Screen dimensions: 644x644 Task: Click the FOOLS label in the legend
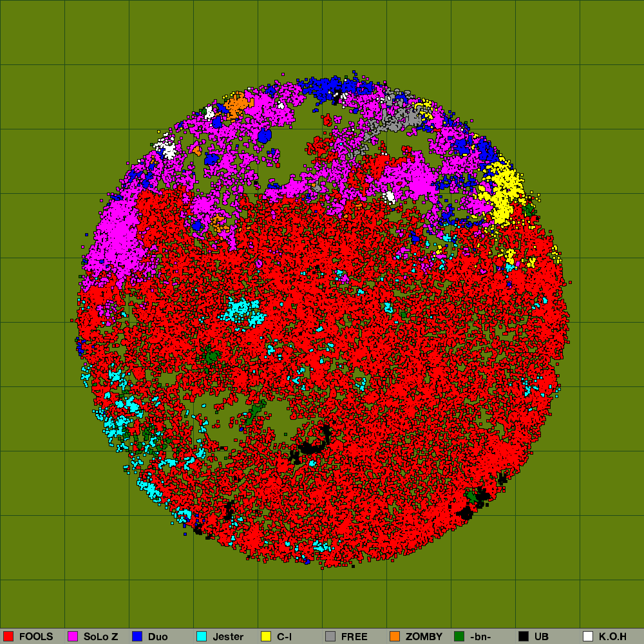point(36,636)
